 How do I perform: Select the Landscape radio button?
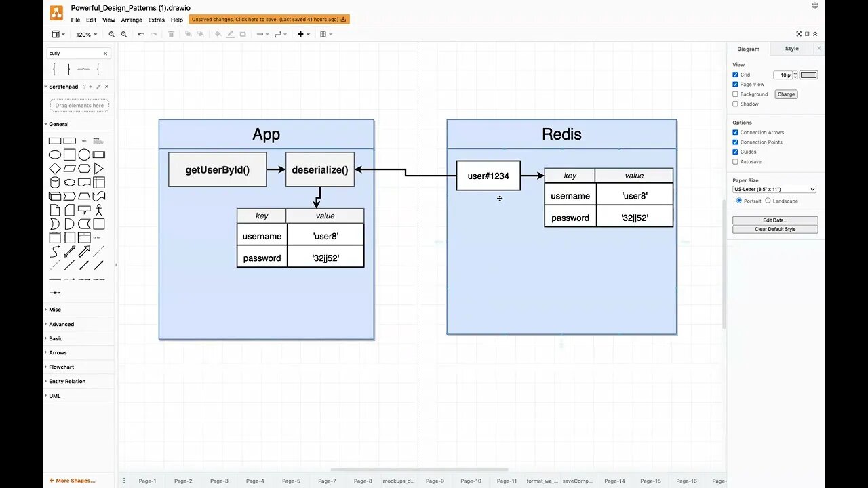point(768,201)
